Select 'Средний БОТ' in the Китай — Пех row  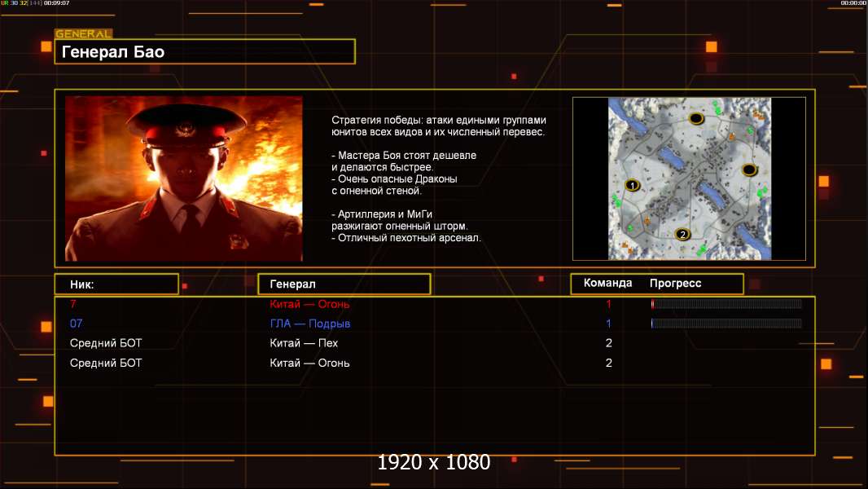(106, 343)
